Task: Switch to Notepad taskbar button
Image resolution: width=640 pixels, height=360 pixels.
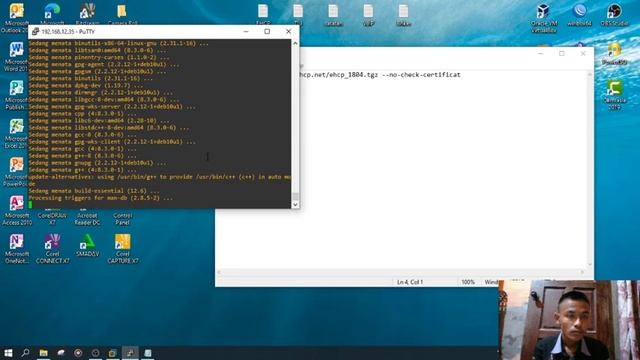Action: (x=147, y=353)
